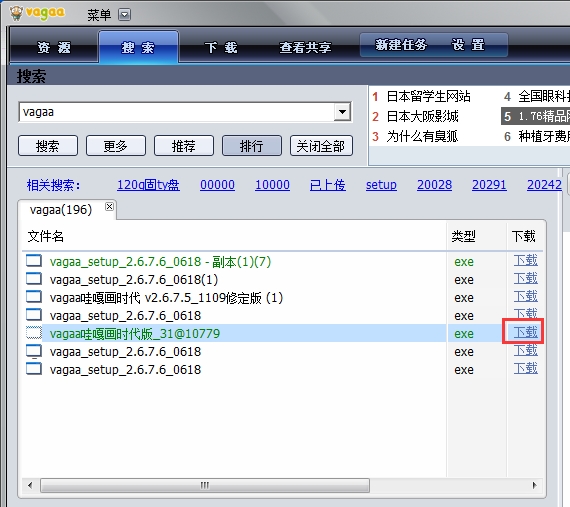This screenshot has height=507, width=570.
Task: Switch to the 资源 tab
Action: pyautogui.click(x=54, y=47)
